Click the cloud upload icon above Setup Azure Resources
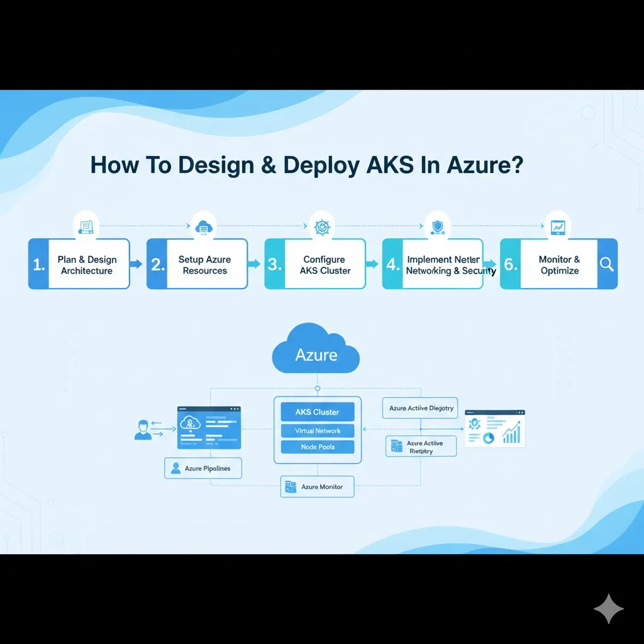644x644 pixels. click(204, 225)
